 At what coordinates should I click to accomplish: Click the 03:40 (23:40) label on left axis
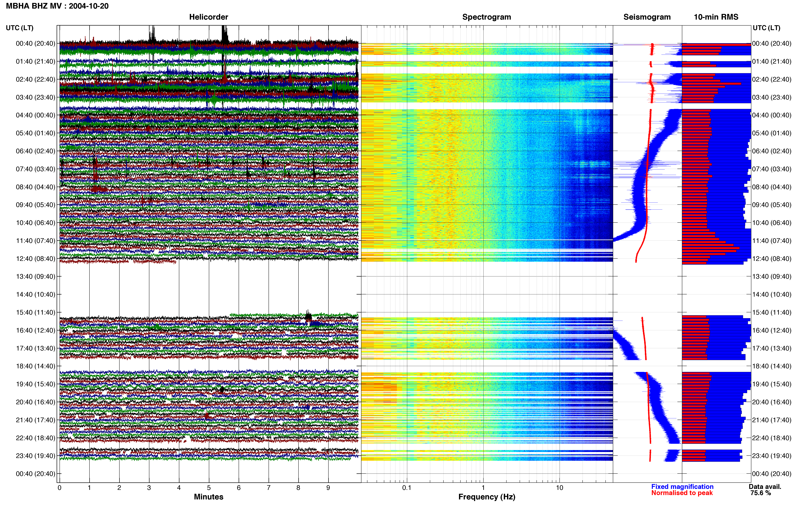click(35, 97)
